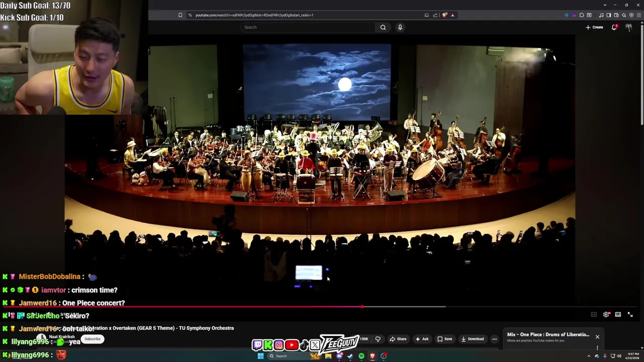The height and width of the screenshot is (362, 644).
Task: Click the Windows taskbar search box
Action: point(294,356)
